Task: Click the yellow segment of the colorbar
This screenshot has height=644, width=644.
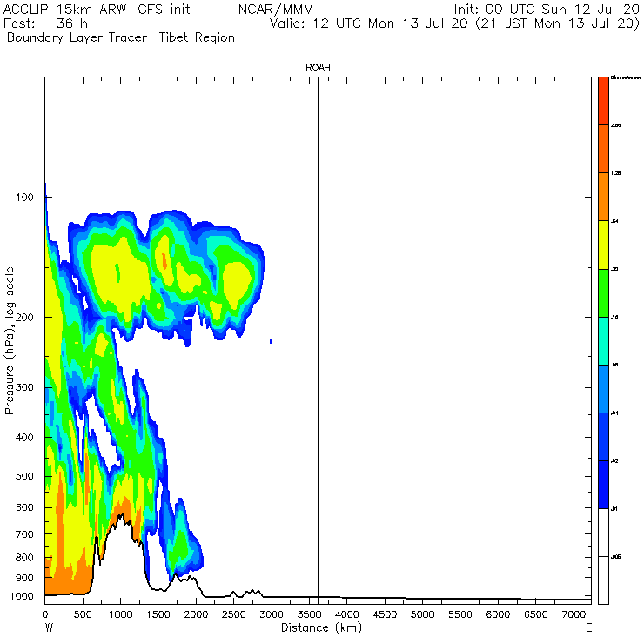Action: point(603,245)
